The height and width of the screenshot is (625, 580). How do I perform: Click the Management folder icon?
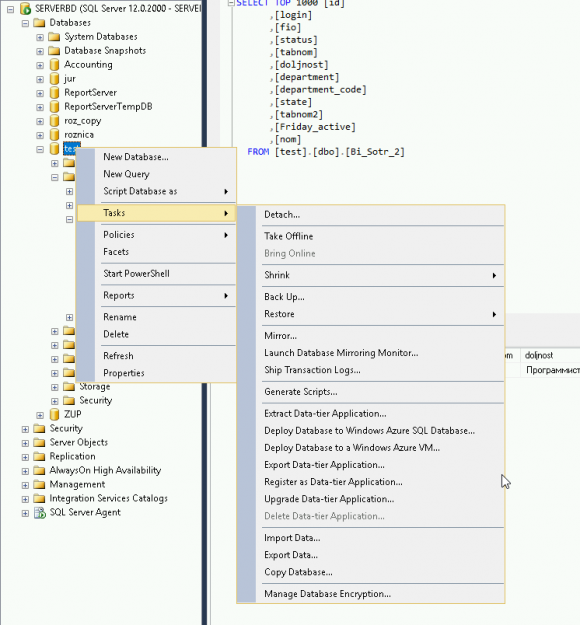pyautogui.click(x=39, y=484)
